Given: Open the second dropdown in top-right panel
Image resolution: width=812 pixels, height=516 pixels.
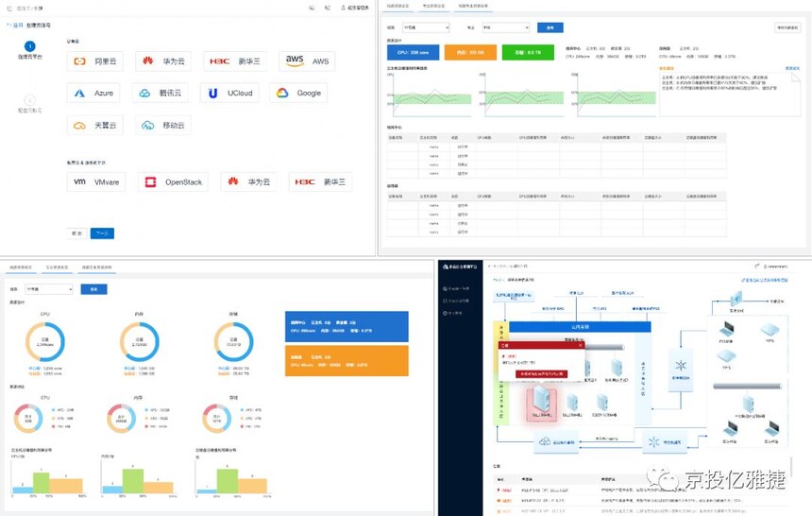Looking at the screenshot, I should point(505,27).
